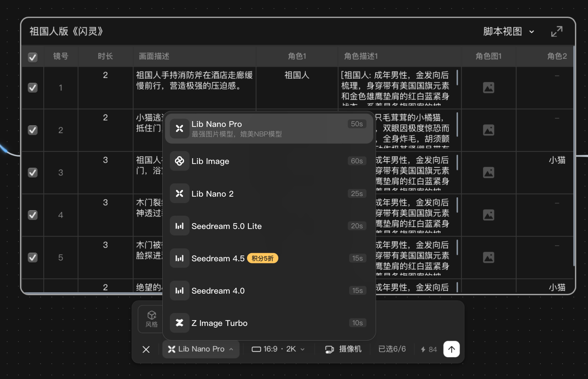Collapse the Lib Nano Pro model selector

(201, 349)
